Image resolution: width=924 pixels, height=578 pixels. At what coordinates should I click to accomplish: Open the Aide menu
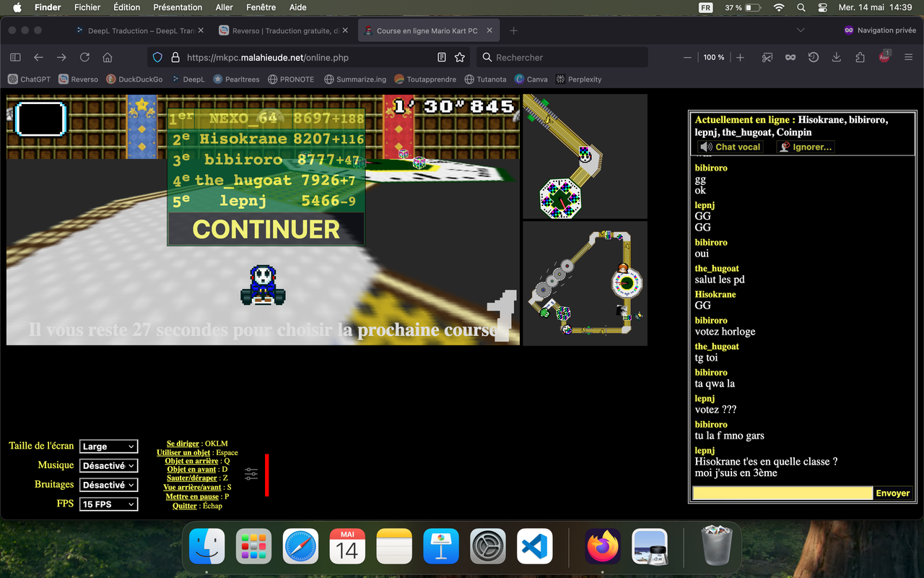pos(297,7)
